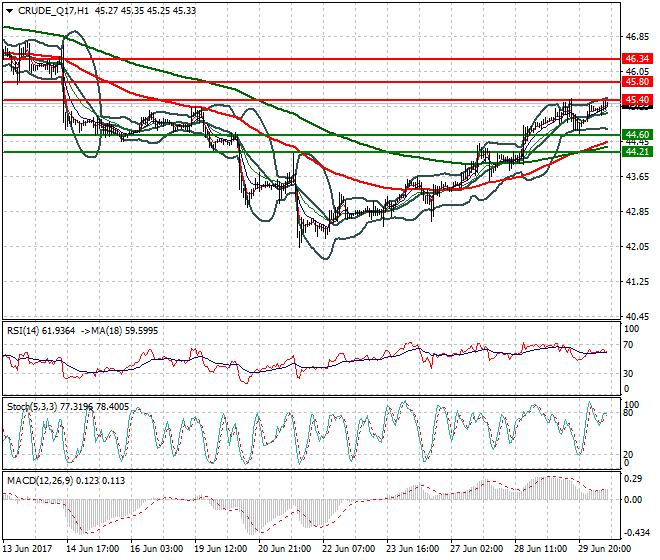
Task: Click the RSI scale value 70
Action: tap(628, 345)
